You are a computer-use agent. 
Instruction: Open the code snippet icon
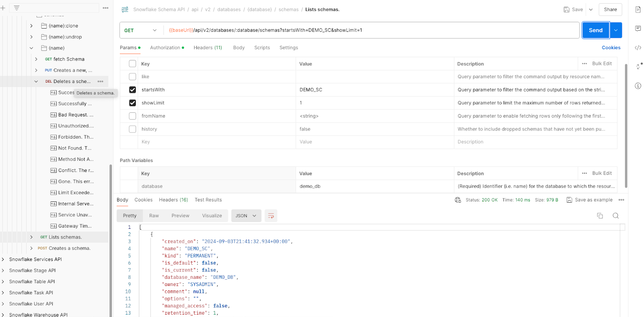click(x=638, y=48)
